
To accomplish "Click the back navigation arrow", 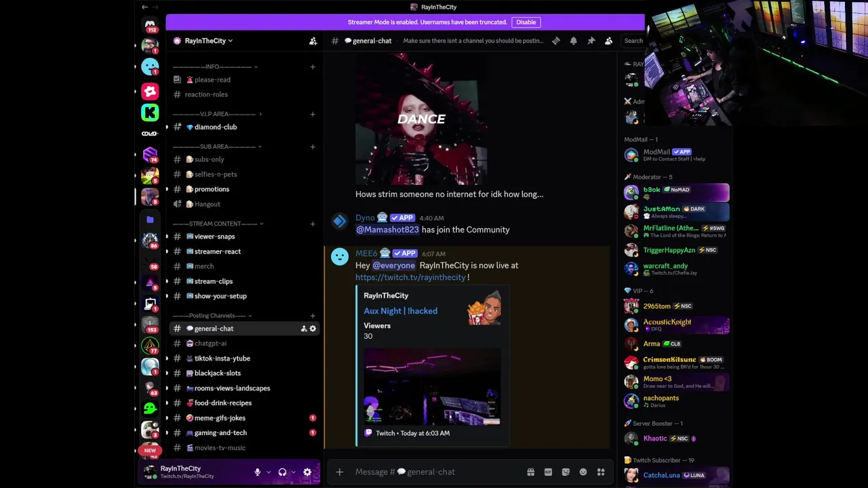I will [x=144, y=7].
